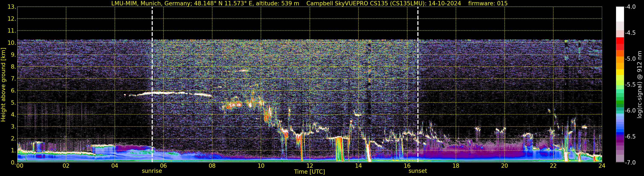The width and height of the screenshot is (644, 176).
Task: Click the yellow segment of the colorbar
Action: [x=620, y=72]
